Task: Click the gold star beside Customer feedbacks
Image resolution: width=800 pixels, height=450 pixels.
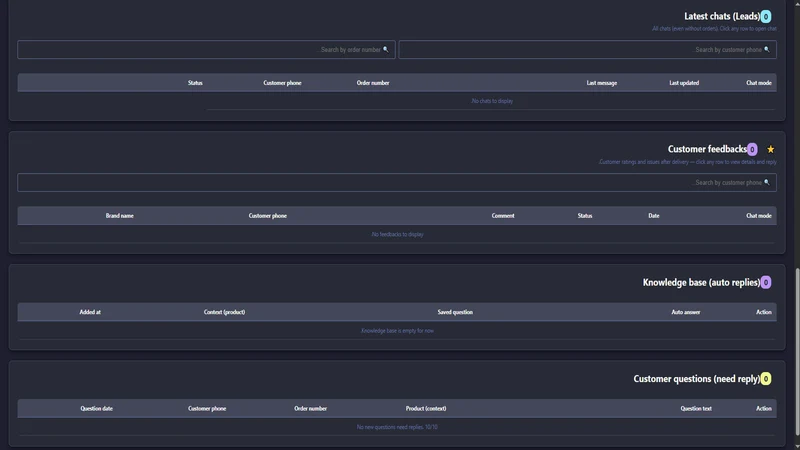Action: tap(770, 149)
